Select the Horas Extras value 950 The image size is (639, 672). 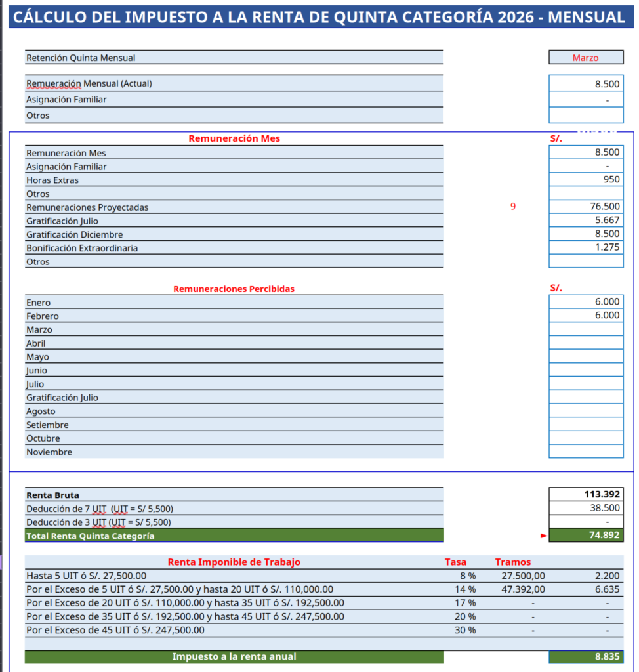click(x=585, y=180)
